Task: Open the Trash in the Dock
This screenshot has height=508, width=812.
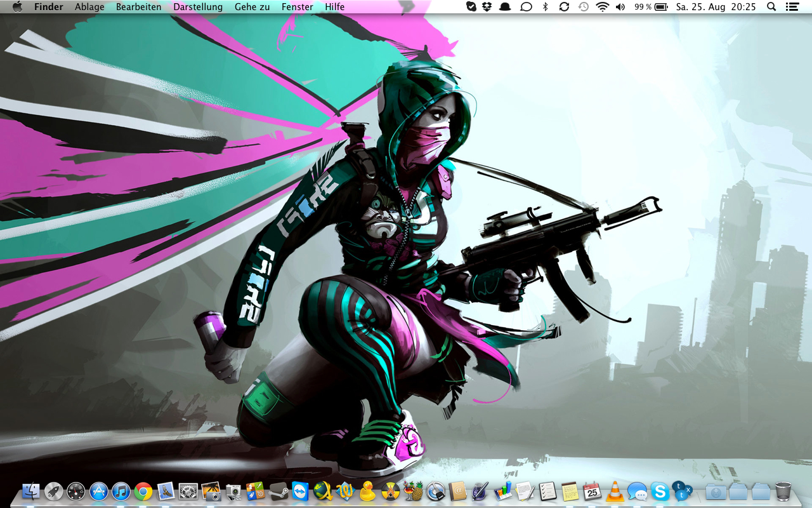Action: click(783, 491)
